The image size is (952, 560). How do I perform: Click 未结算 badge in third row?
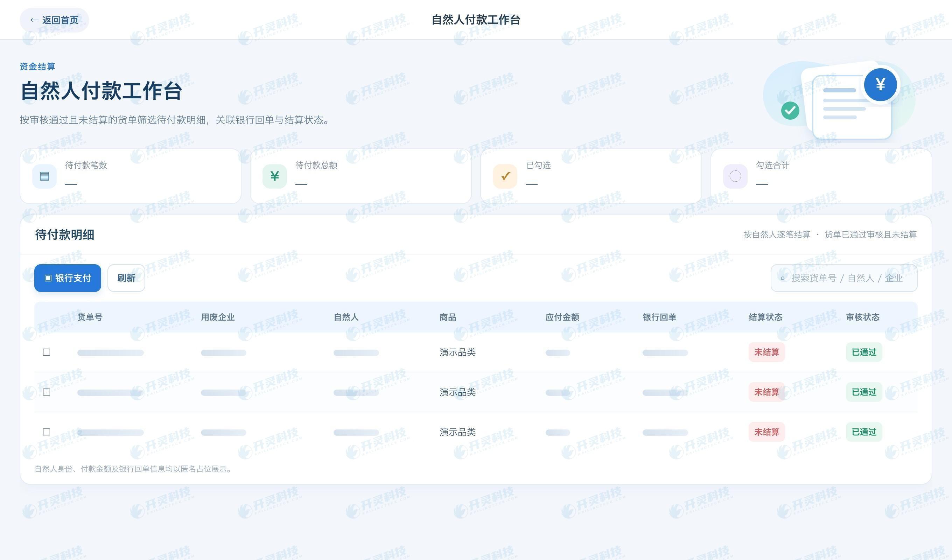(766, 432)
